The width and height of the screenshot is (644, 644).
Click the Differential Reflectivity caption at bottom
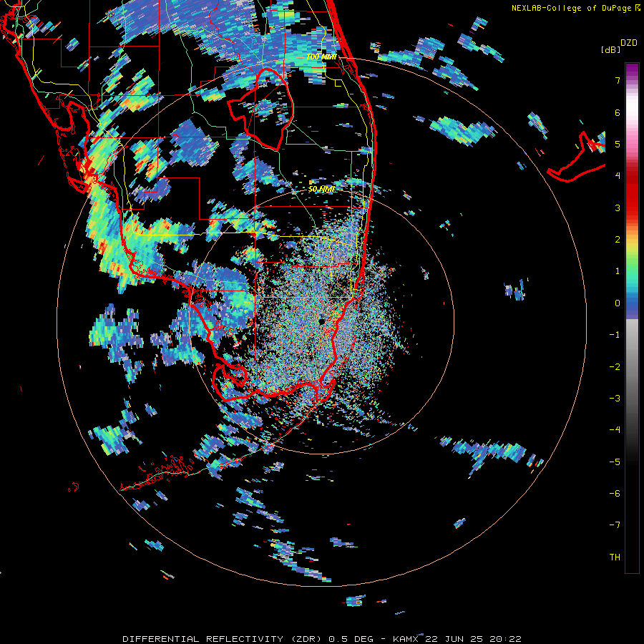pyautogui.click(x=322, y=639)
